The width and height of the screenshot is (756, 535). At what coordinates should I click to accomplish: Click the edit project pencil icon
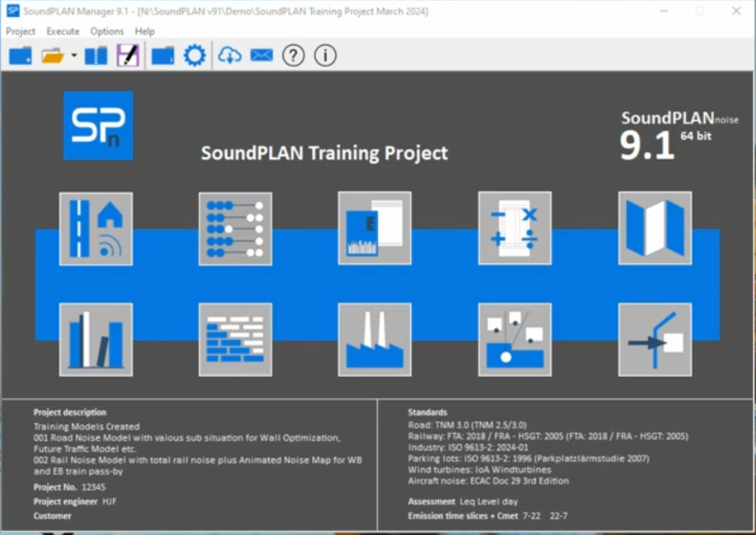tap(128, 56)
